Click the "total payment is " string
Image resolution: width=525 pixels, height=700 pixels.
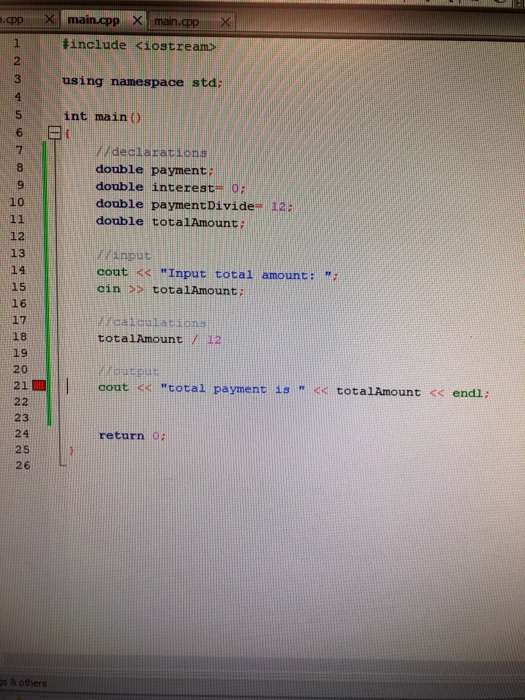[233, 389]
